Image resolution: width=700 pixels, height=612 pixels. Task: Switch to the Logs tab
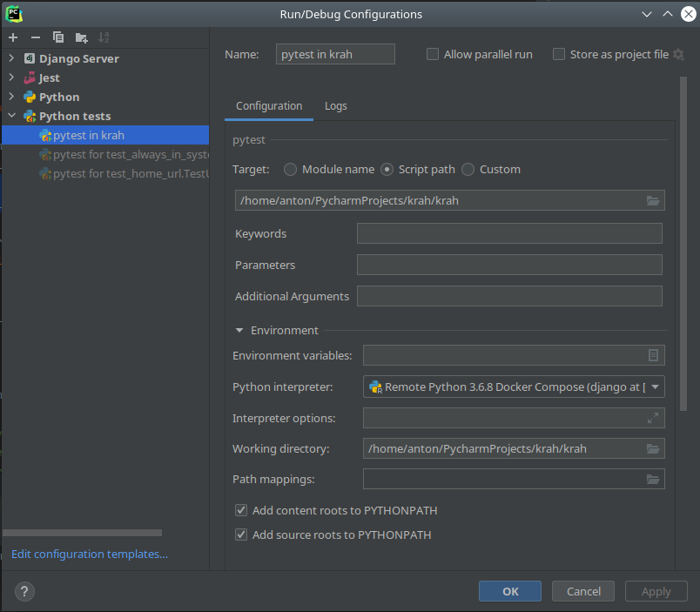coord(336,106)
